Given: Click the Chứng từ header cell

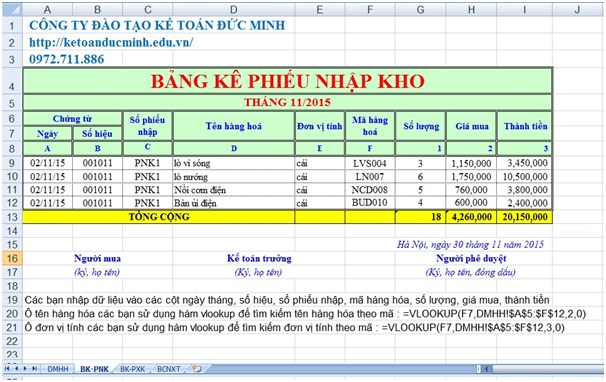Looking at the screenshot, I should [72, 118].
